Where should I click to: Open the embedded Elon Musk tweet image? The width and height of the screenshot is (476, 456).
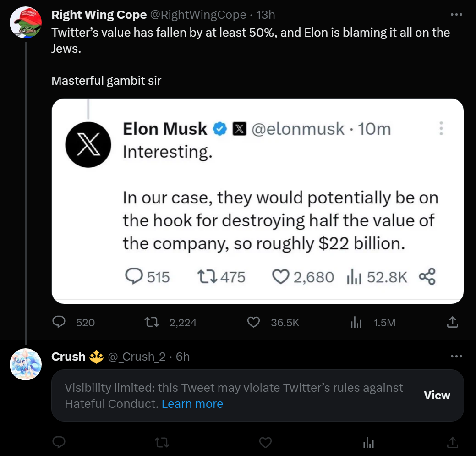257,201
